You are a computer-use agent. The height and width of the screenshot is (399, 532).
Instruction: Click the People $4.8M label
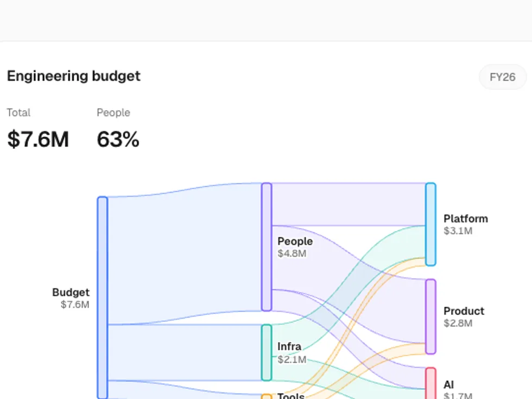[x=295, y=247]
